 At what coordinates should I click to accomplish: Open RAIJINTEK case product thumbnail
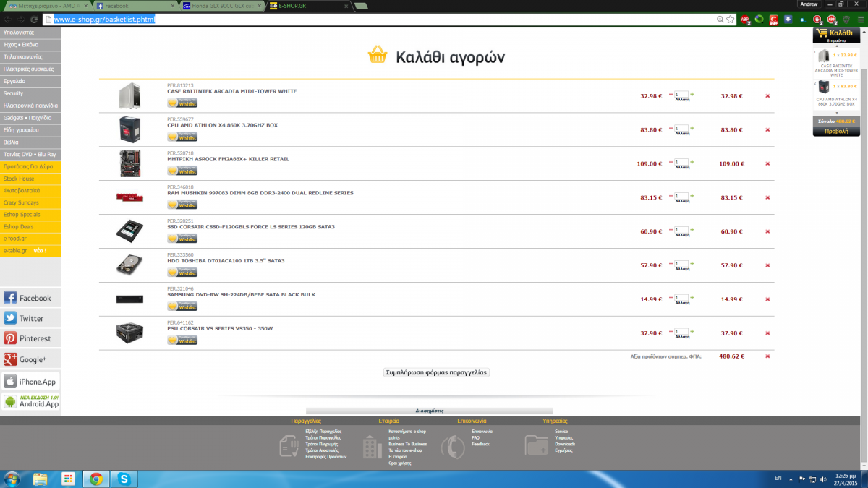[x=130, y=96]
